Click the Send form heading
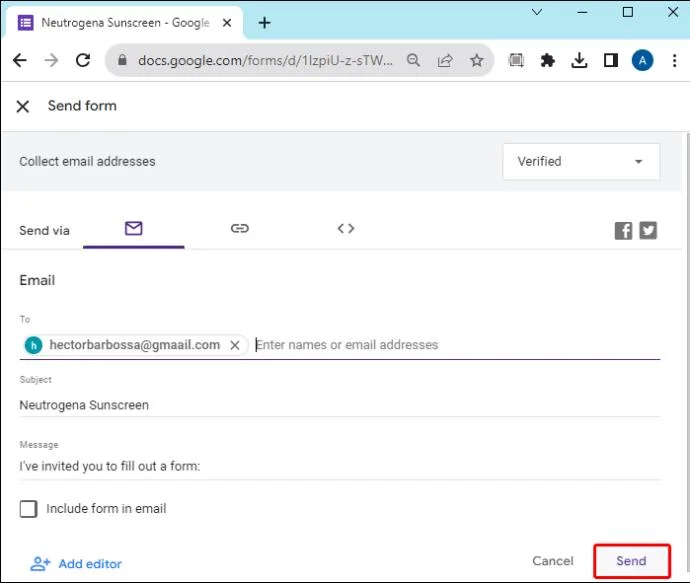The image size is (690, 583). pos(82,106)
